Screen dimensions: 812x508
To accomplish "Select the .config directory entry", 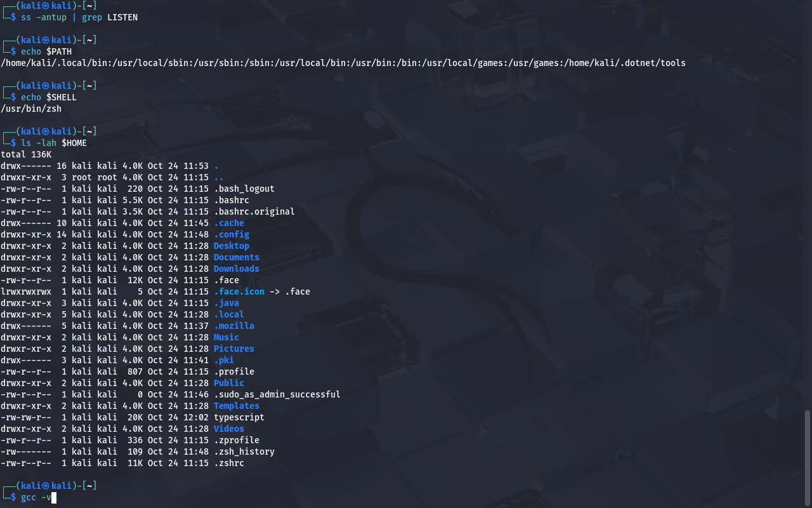I will coord(231,234).
